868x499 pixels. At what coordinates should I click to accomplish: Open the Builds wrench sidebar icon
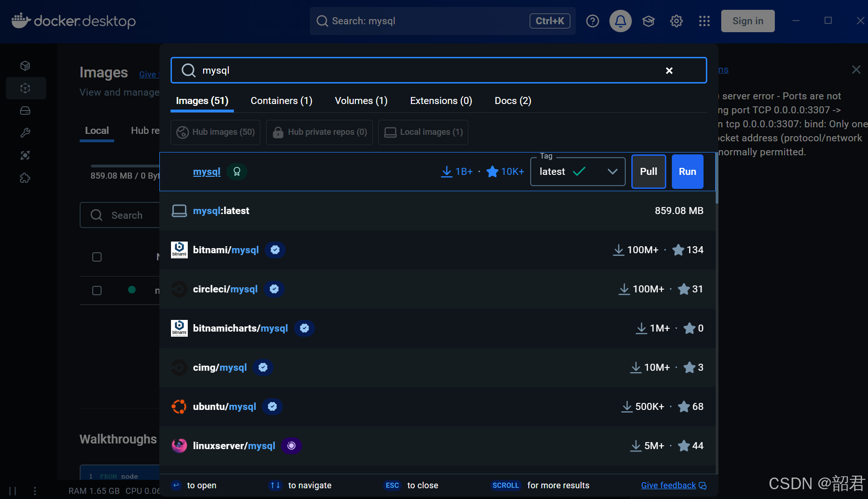[x=26, y=133]
